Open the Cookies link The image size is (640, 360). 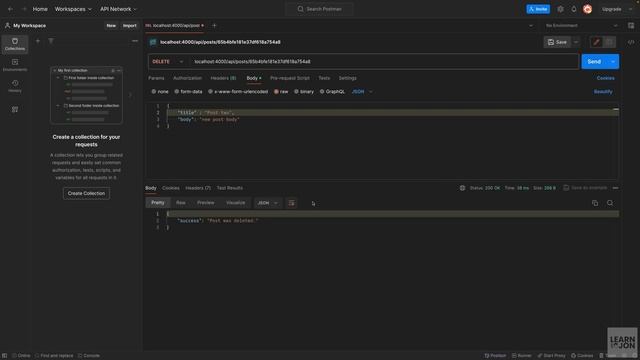point(606,78)
